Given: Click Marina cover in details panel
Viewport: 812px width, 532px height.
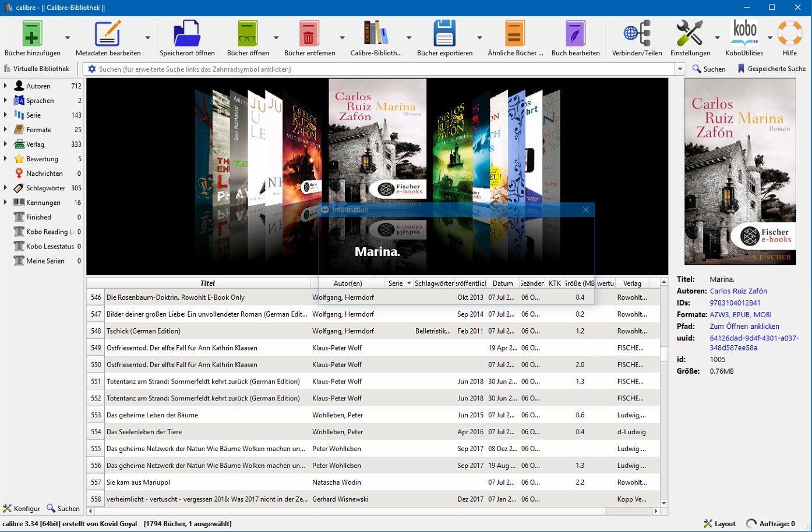Looking at the screenshot, I should pyautogui.click(x=740, y=172).
